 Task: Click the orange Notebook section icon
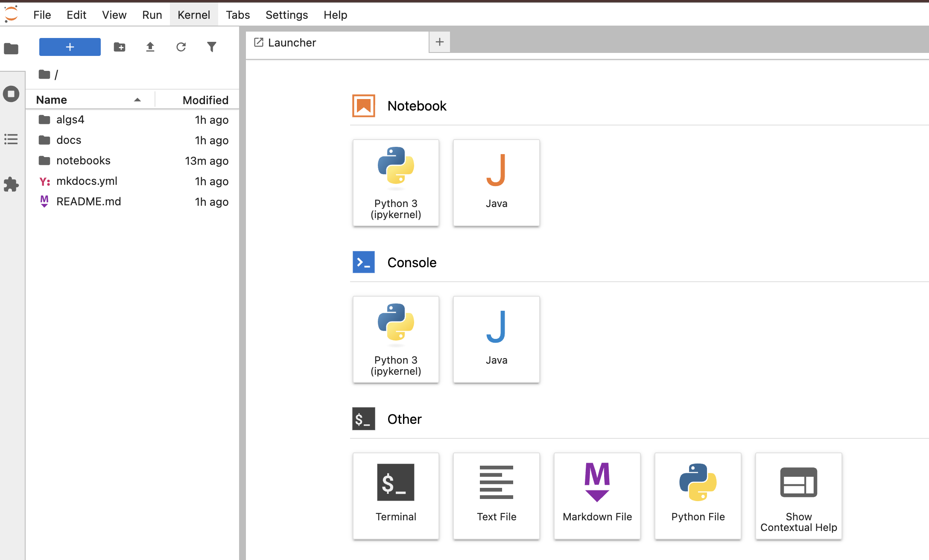(x=364, y=106)
